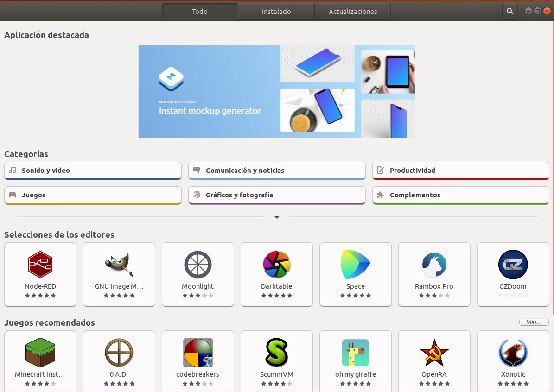
Task: Click the Mockuuups Studio logo in banner
Action: (171, 79)
